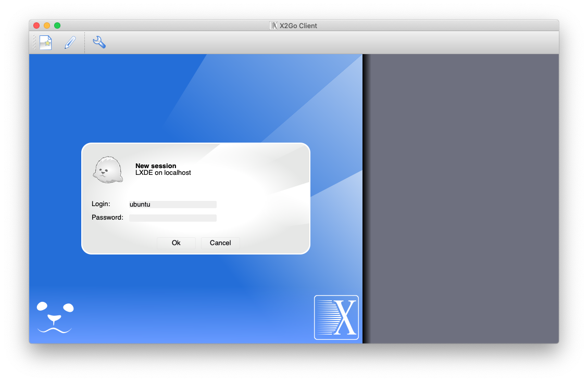Click the X2Go Client title bar text
The height and width of the screenshot is (382, 588).
click(298, 26)
